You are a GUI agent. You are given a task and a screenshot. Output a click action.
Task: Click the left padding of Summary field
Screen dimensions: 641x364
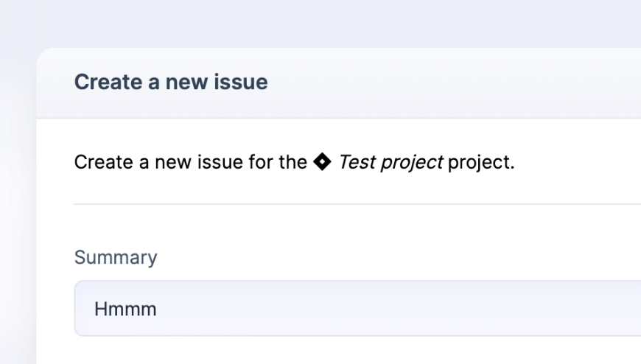(x=84, y=308)
